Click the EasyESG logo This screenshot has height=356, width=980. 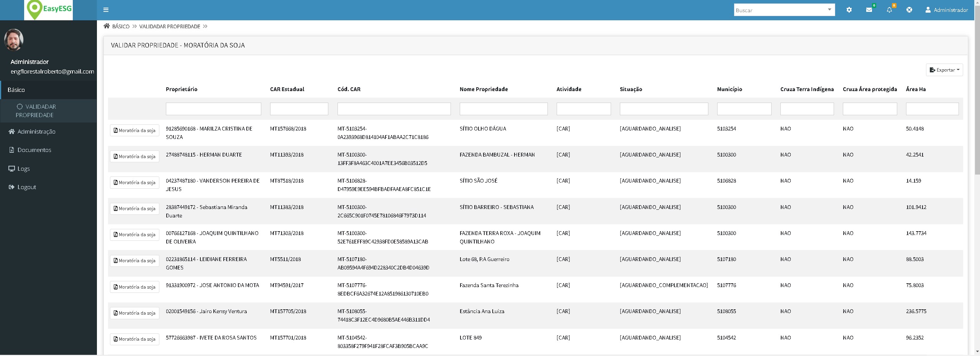tap(48, 10)
